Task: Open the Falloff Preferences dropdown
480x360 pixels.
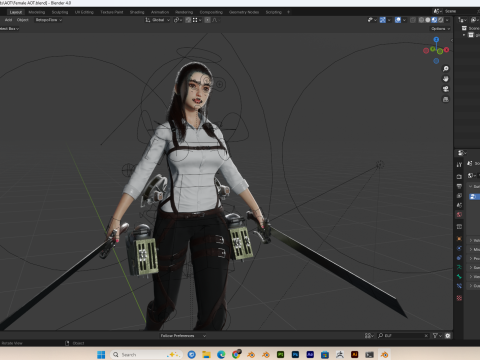Action: pos(183,336)
